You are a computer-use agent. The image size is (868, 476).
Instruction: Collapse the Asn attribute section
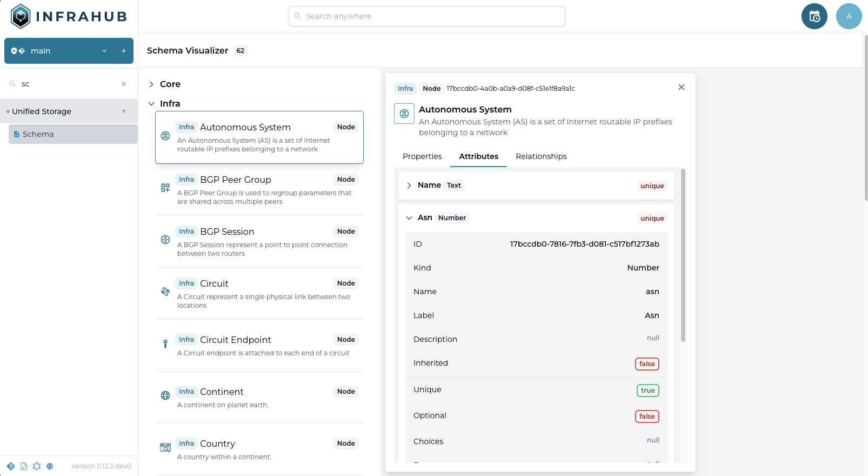point(409,218)
